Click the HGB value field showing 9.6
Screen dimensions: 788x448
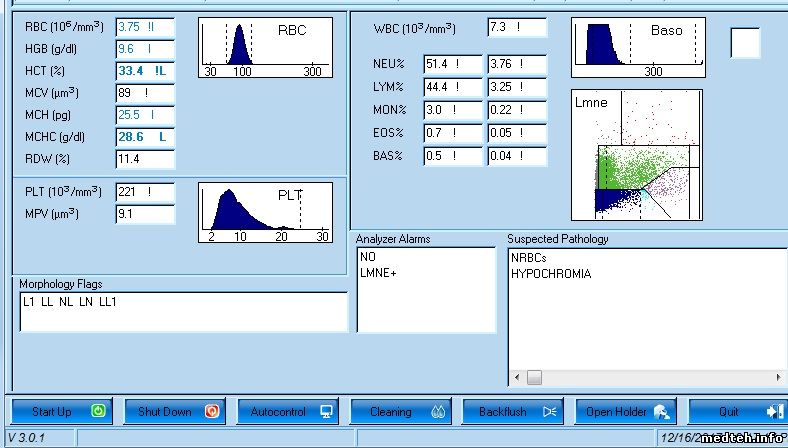(x=145, y=48)
